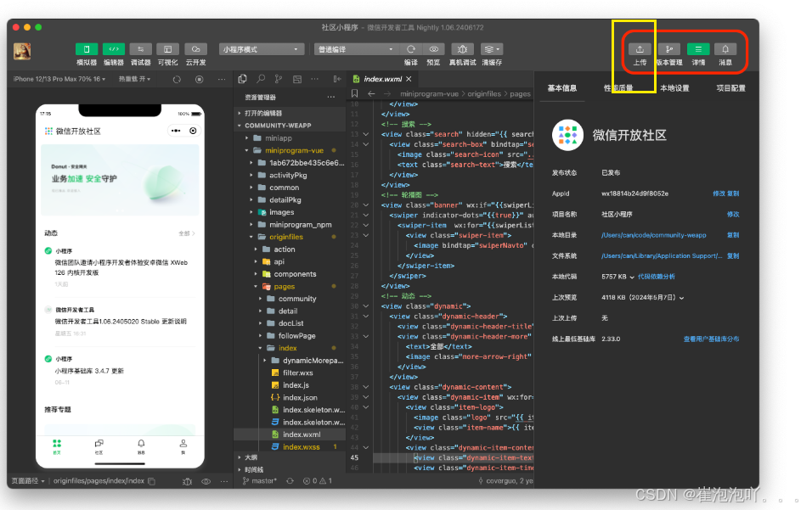Open the 页面路径 dropdown in footer

point(28,481)
